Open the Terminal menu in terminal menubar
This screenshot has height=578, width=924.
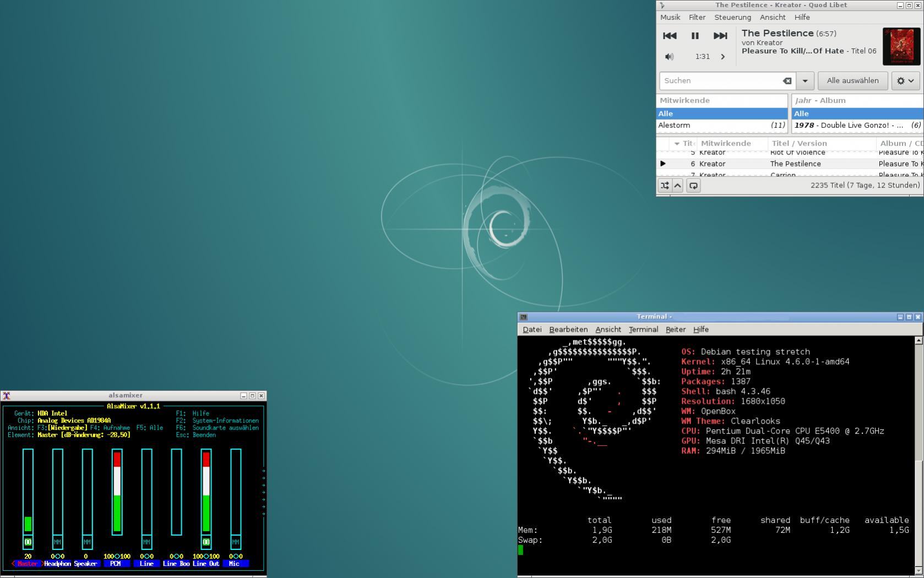coord(643,329)
